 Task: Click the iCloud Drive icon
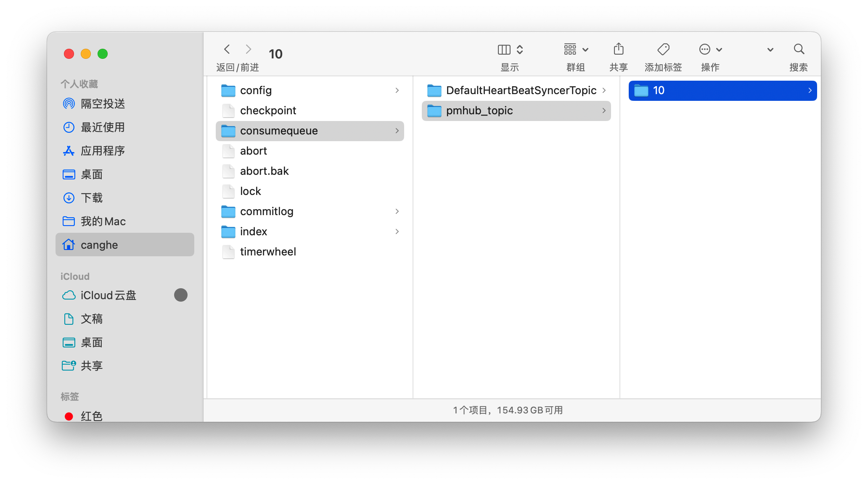click(x=69, y=295)
